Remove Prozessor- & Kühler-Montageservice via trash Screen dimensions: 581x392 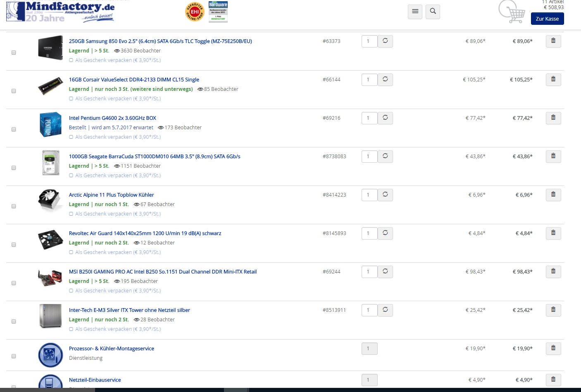[553, 348]
